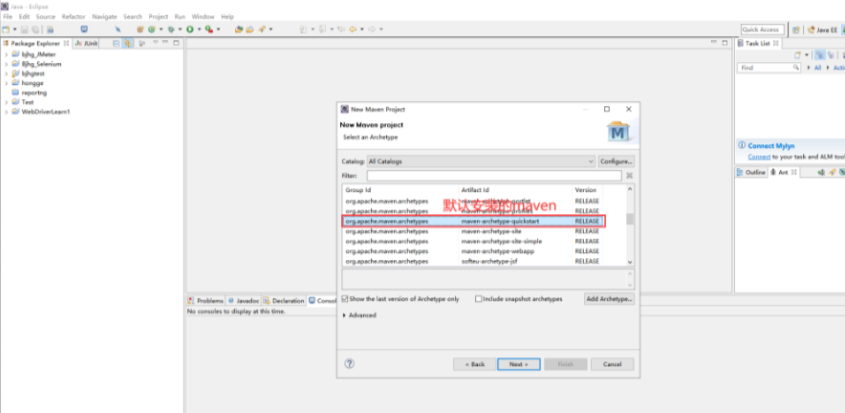Open the Window menu
The height and width of the screenshot is (413, 845).
coord(203,17)
